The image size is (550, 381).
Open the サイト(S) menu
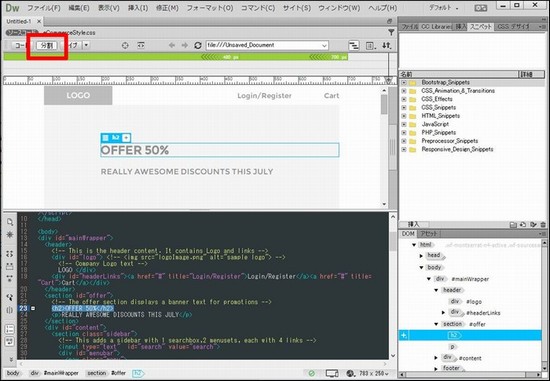(x=297, y=8)
